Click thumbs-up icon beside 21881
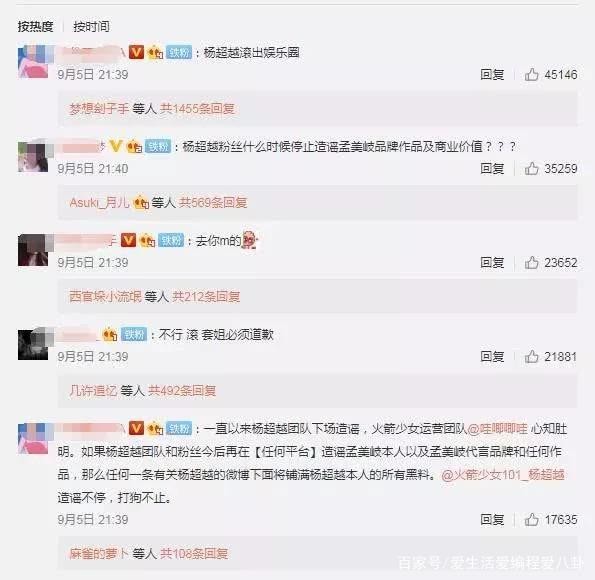Screen dimensions: 595x580 pos(531,356)
